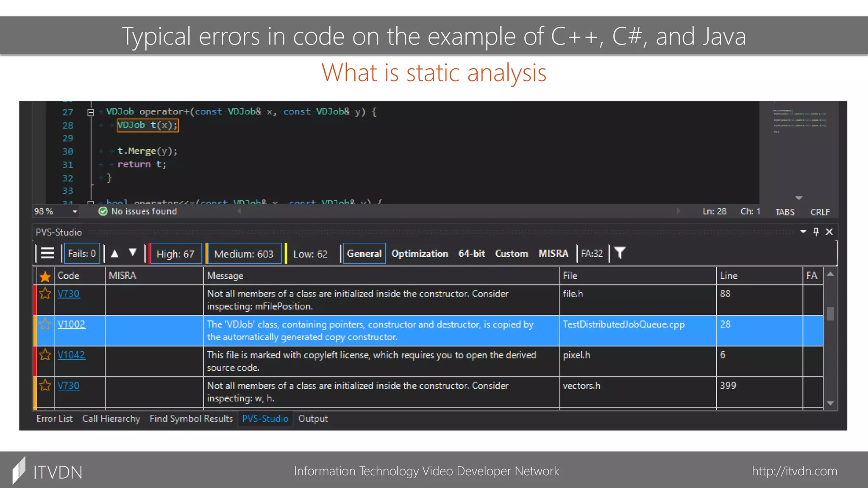Enable the 64-bit analyzer group
This screenshot has width=868, height=488.
tap(472, 253)
